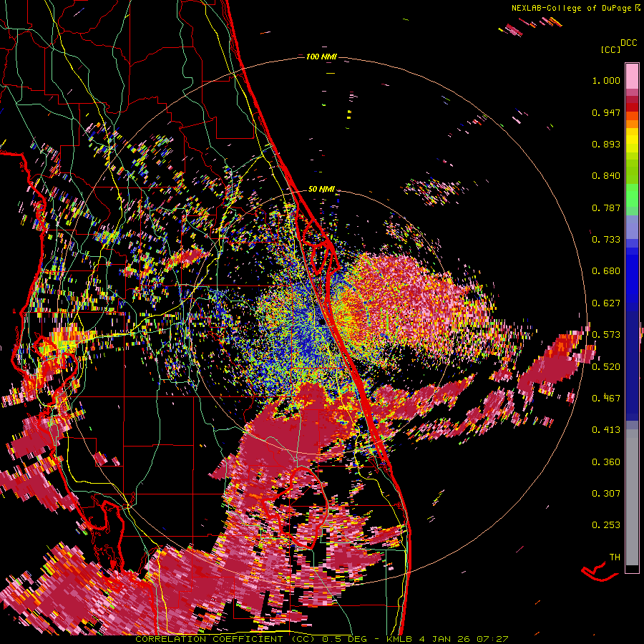Viewport: 644px width, 644px height.
Task: Click the KMLB station identifier
Action: 399,639
